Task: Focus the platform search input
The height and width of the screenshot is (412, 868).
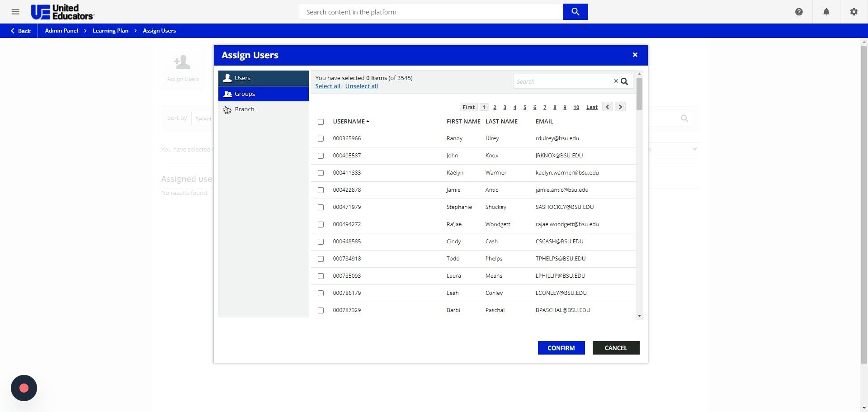Action: [431, 12]
